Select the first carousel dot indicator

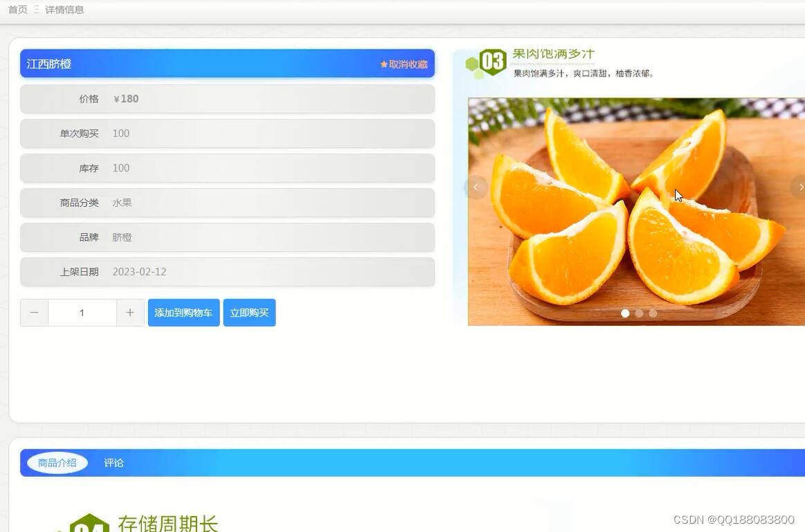pyautogui.click(x=625, y=313)
